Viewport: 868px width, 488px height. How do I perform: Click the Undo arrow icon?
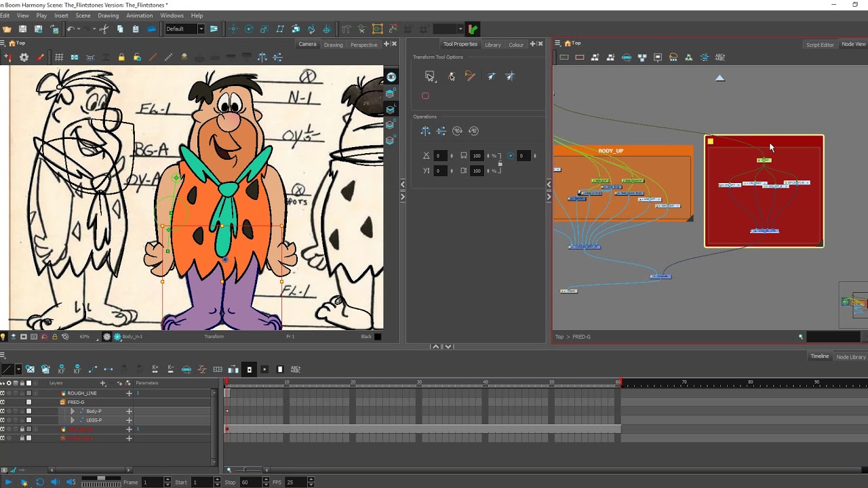point(71,29)
